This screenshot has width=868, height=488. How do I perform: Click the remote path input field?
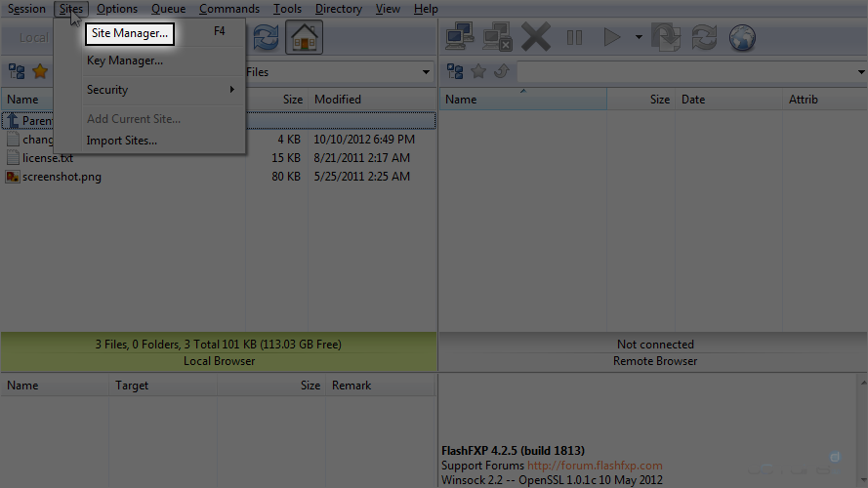[x=683, y=72]
